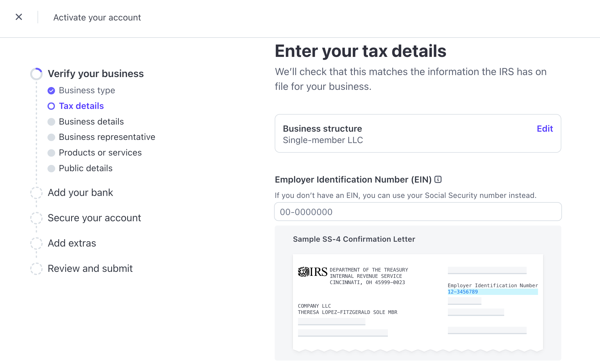600x364 pixels.
Task: Click the info icon beside EIN label
Action: tap(438, 179)
